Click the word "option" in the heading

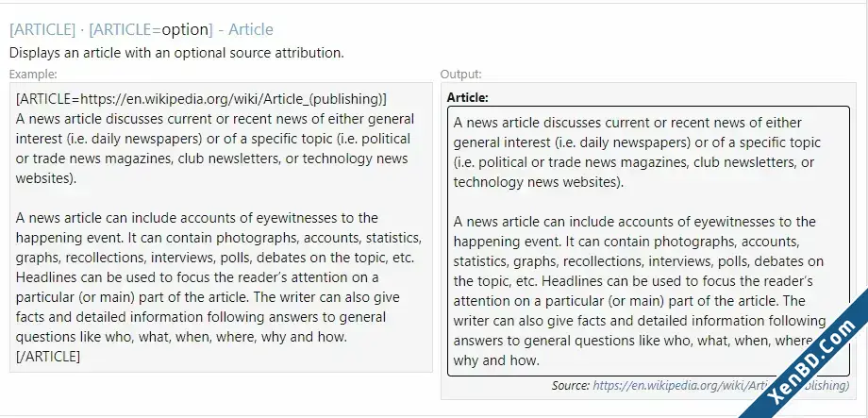pyautogui.click(x=185, y=29)
